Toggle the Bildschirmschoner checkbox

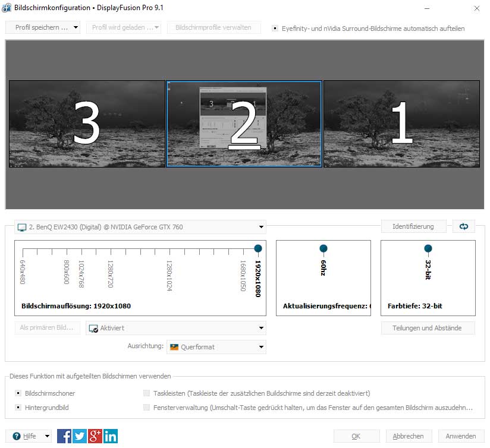click(18, 393)
